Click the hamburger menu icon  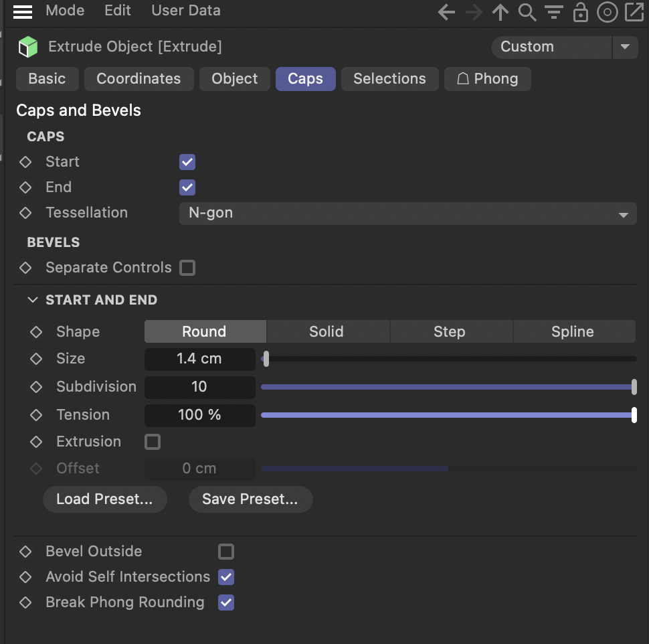coord(22,11)
